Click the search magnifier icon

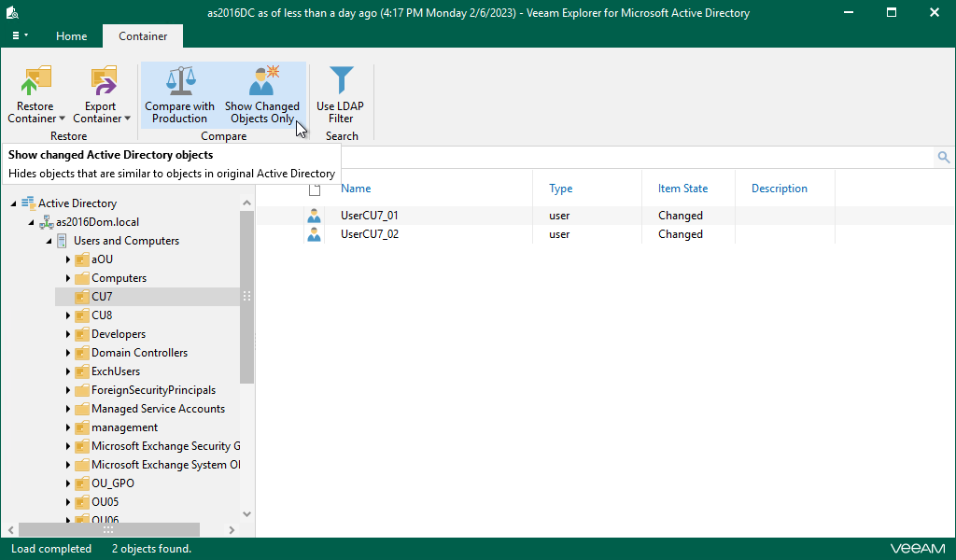click(943, 158)
